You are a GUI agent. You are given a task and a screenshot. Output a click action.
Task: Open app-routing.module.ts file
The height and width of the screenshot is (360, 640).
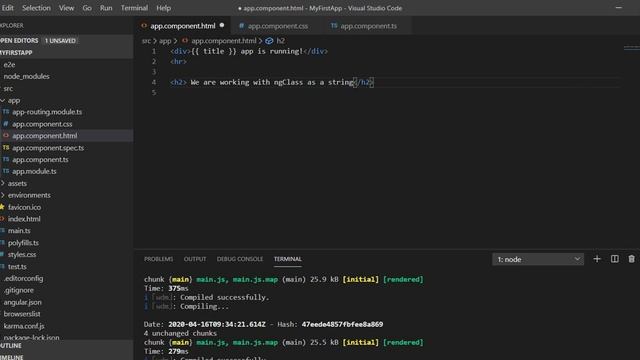[47, 112]
